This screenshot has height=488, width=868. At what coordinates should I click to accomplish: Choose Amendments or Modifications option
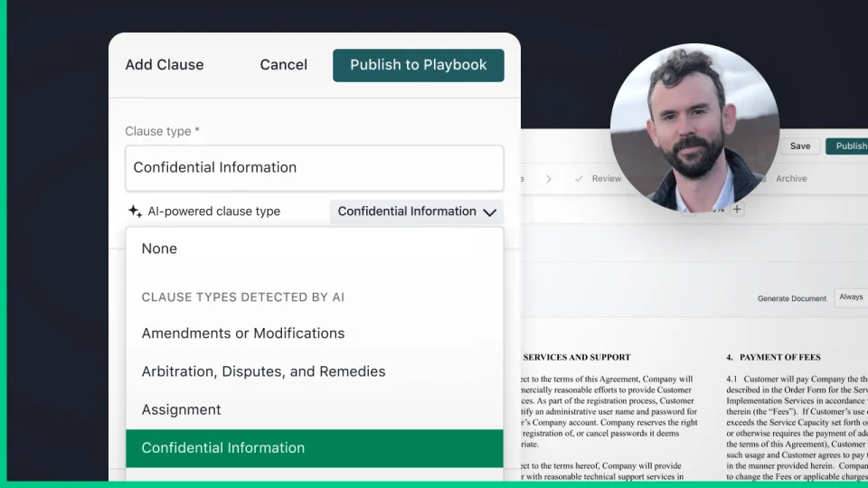[x=242, y=333]
